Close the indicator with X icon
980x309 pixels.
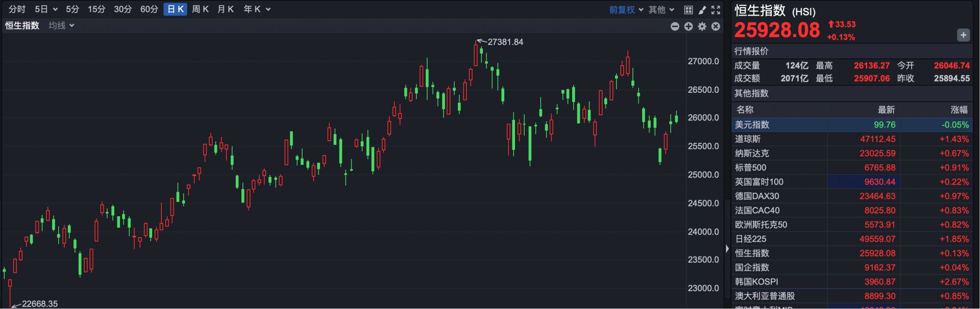716,27
